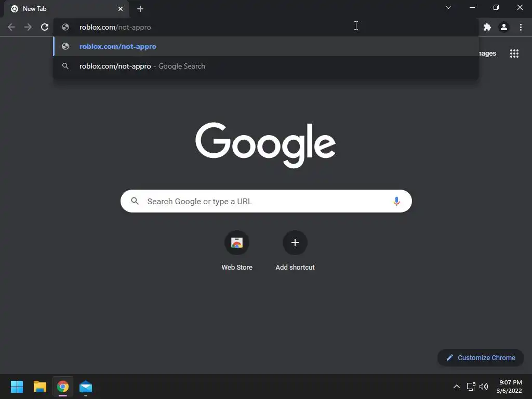This screenshot has width=532, height=399.
Task: Click the Add shortcut plus icon
Action: click(295, 243)
